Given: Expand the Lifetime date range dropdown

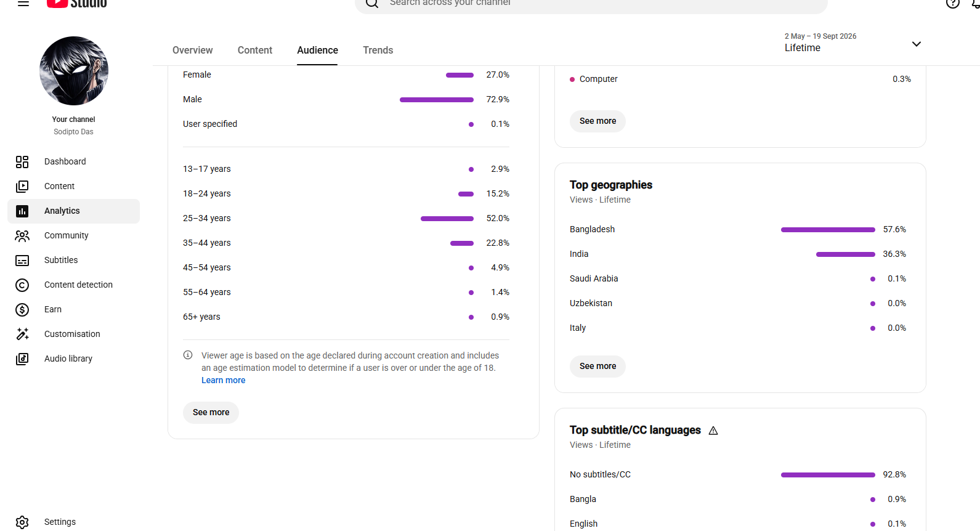Looking at the screenshot, I should (916, 44).
